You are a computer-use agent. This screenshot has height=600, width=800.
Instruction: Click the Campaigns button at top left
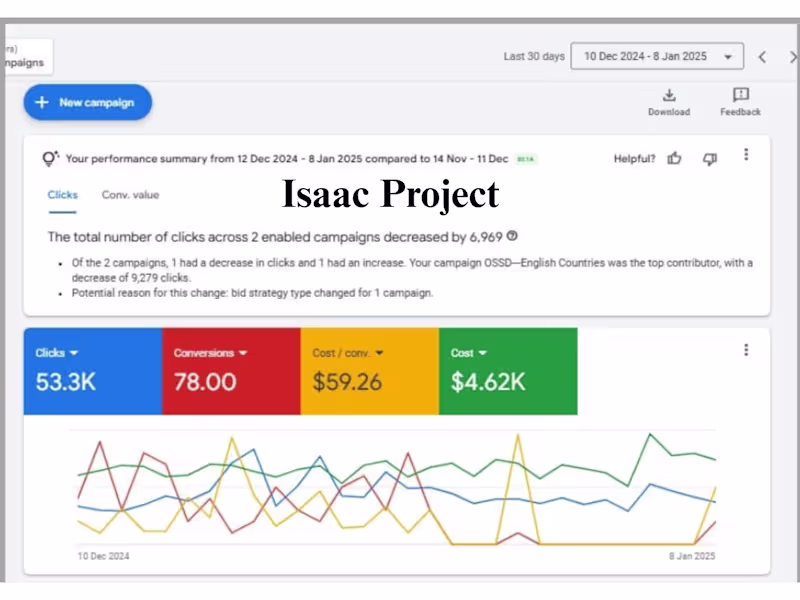click(x=24, y=57)
